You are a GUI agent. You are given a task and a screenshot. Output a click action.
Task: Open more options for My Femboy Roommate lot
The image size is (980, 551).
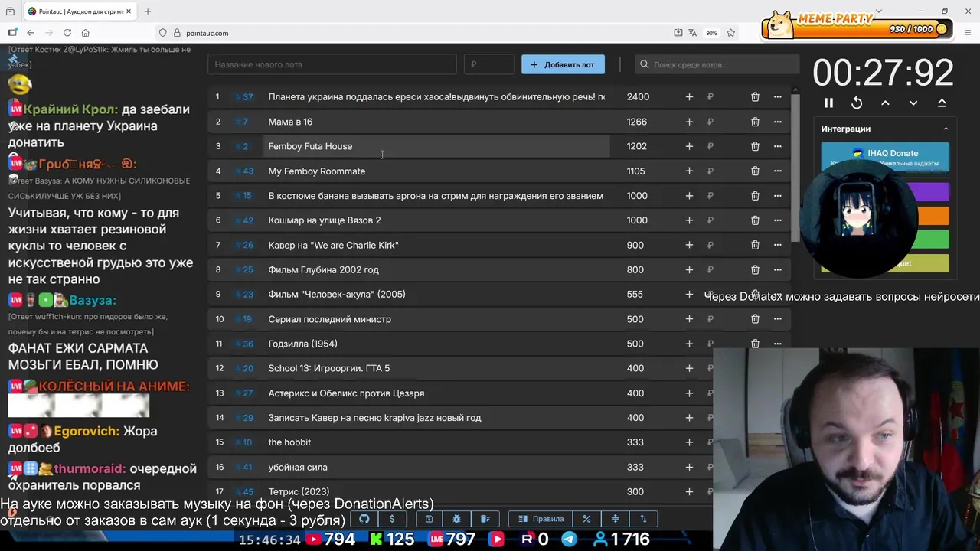pyautogui.click(x=777, y=171)
